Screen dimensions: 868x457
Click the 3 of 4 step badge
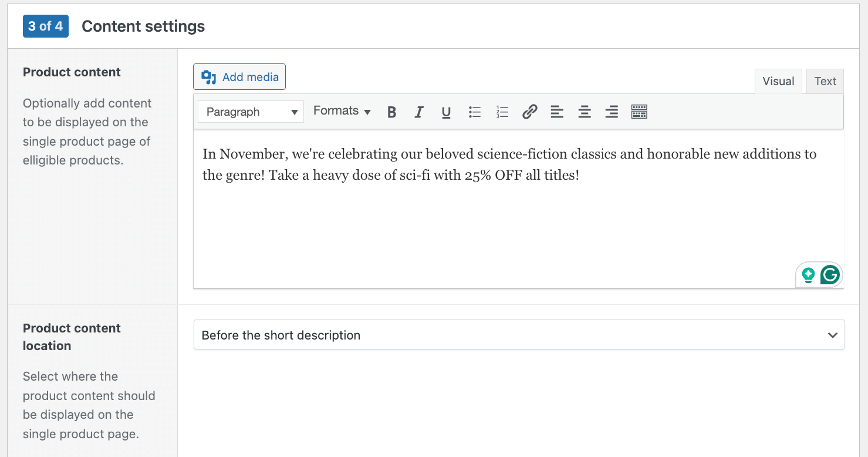(45, 26)
